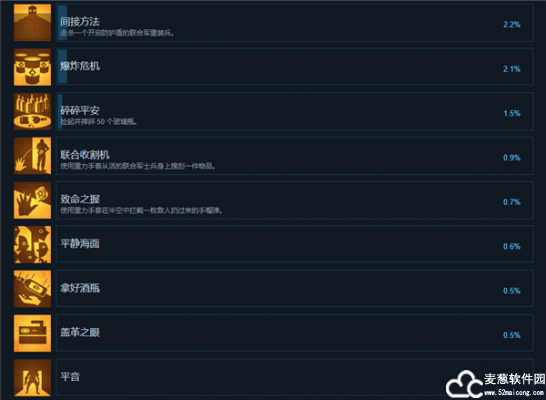Click the 拿好酒瓶 bottle icon
546x400 pixels.
32,289
